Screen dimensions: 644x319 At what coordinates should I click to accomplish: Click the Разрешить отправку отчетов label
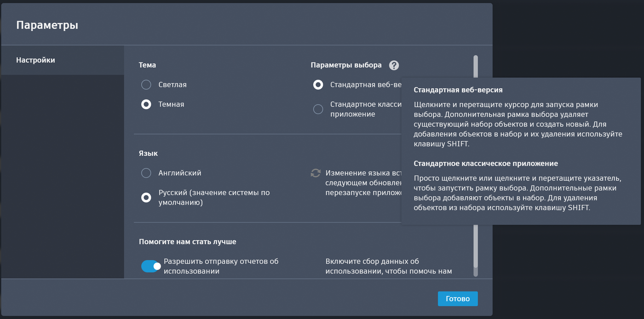pyautogui.click(x=221, y=266)
